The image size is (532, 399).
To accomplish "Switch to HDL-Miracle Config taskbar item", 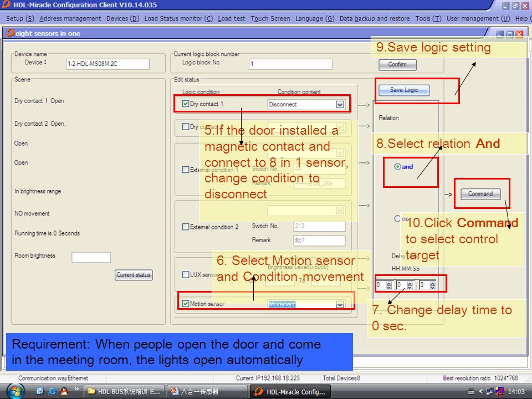I will pos(290,392).
